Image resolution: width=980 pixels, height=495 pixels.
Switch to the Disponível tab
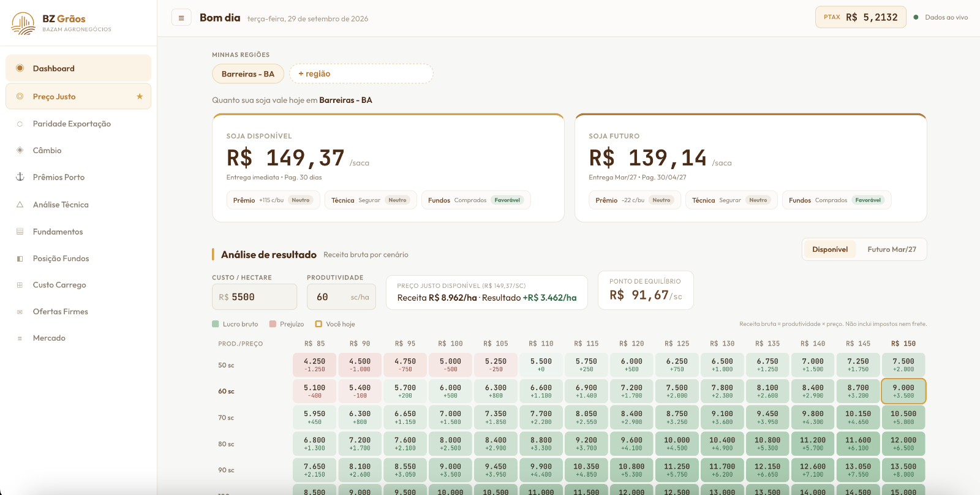(830, 249)
